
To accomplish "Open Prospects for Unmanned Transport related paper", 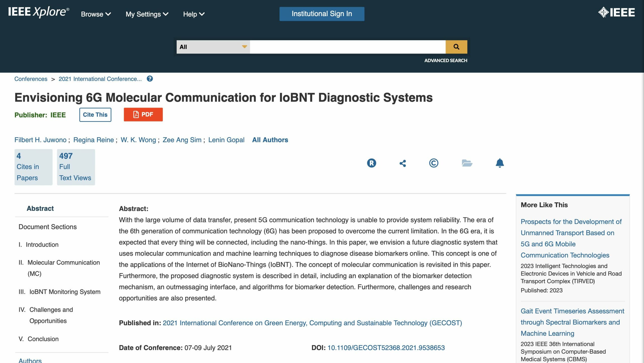I will pyautogui.click(x=571, y=238).
